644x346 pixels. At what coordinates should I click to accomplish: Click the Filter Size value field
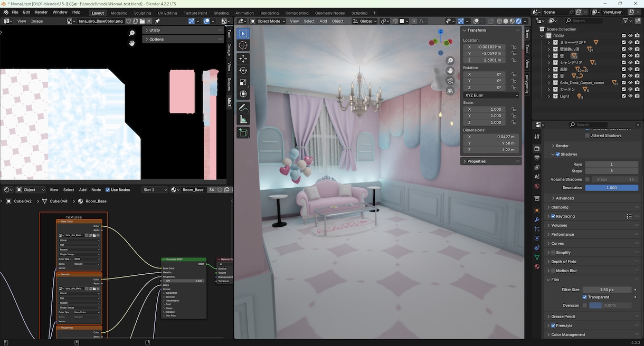[607, 290]
